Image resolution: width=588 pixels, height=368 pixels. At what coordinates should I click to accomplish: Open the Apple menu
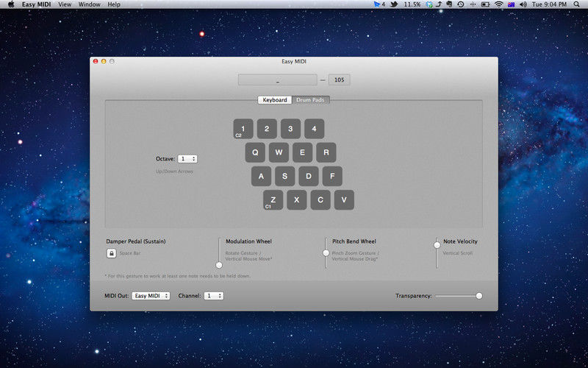(x=11, y=4)
